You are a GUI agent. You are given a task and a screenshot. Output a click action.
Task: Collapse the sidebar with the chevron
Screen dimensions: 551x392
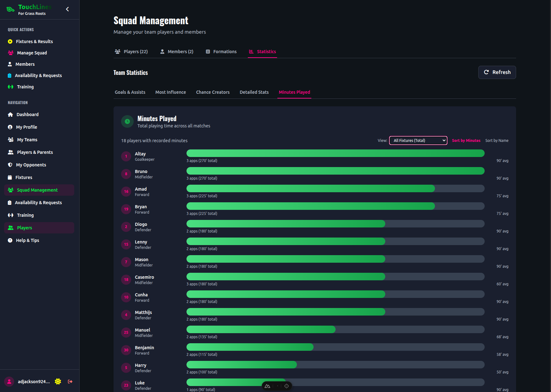[67, 9]
